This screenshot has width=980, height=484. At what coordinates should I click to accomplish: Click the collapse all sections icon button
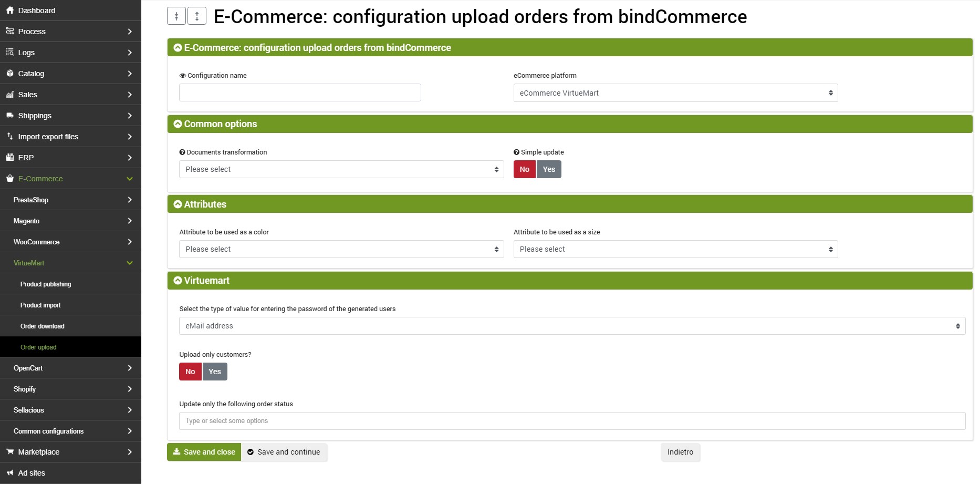tap(176, 16)
